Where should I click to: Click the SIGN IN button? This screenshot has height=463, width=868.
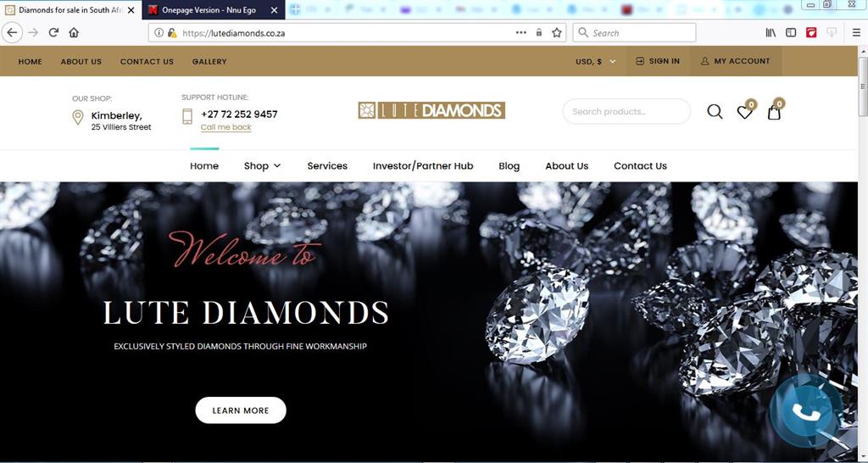tap(658, 61)
